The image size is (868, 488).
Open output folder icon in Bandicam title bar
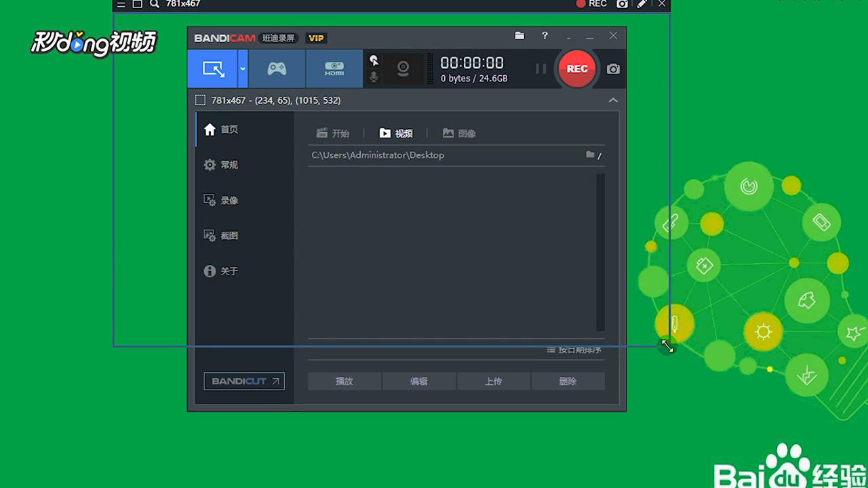click(519, 36)
